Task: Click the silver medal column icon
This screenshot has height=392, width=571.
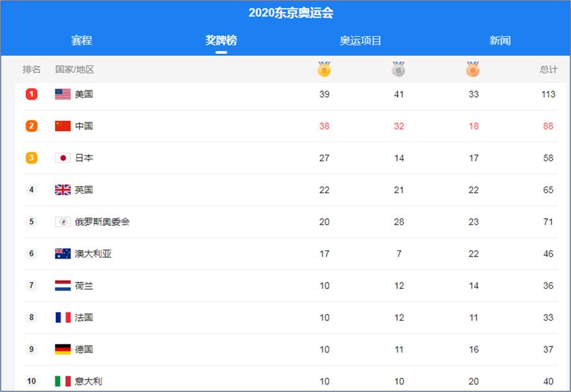Action: point(398,69)
